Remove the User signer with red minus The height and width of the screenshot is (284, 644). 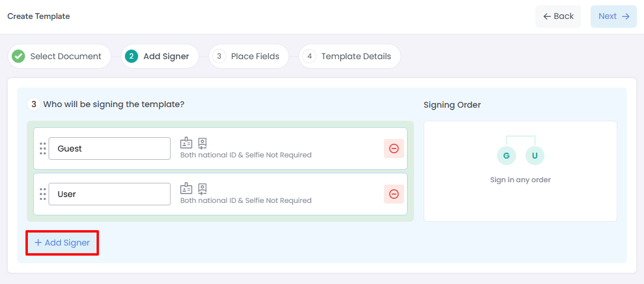click(x=394, y=194)
